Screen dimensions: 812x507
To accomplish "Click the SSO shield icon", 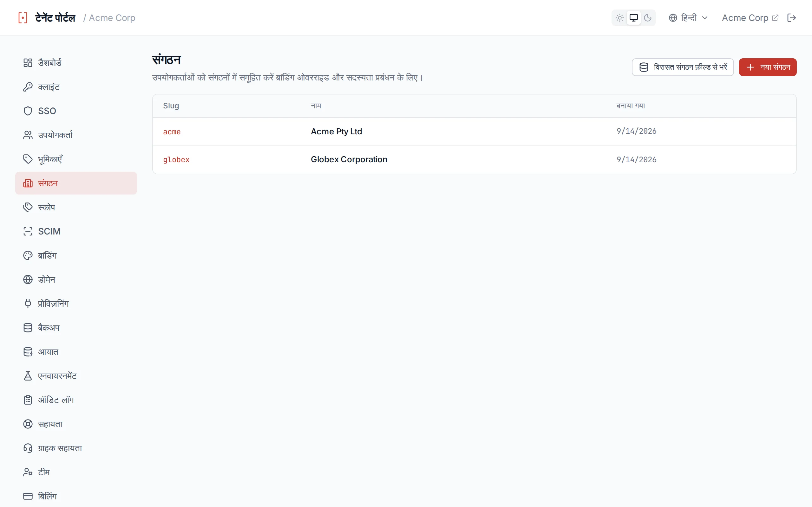I will [x=28, y=111].
